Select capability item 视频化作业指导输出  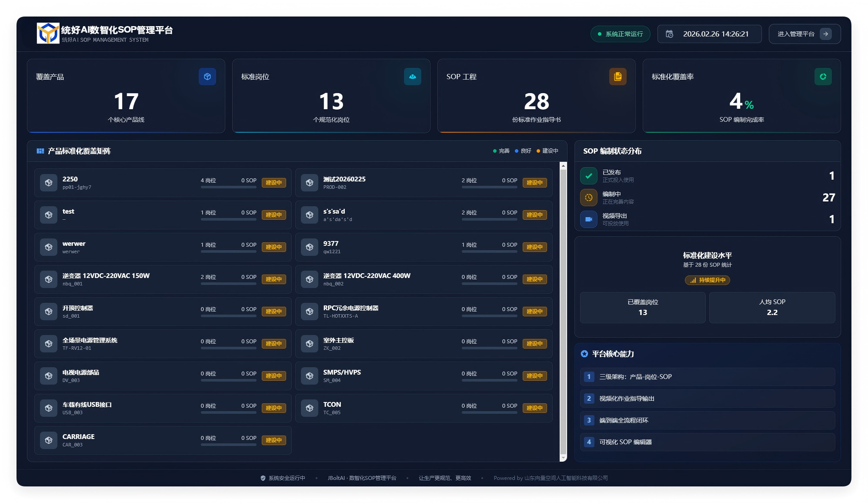click(x=707, y=399)
